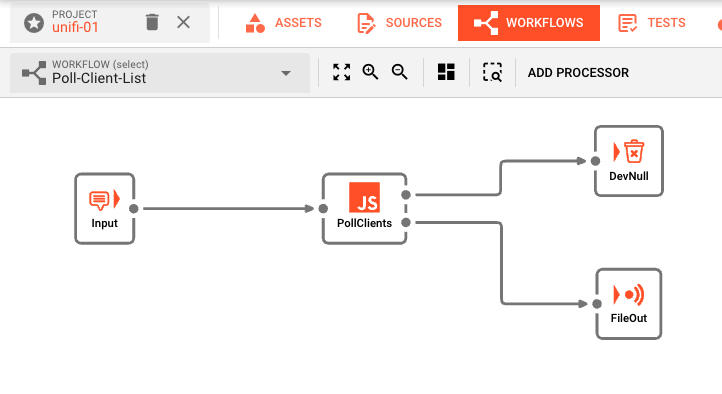Click the FileOut label text
Viewport: 722px width, 394px height.
pos(629,318)
